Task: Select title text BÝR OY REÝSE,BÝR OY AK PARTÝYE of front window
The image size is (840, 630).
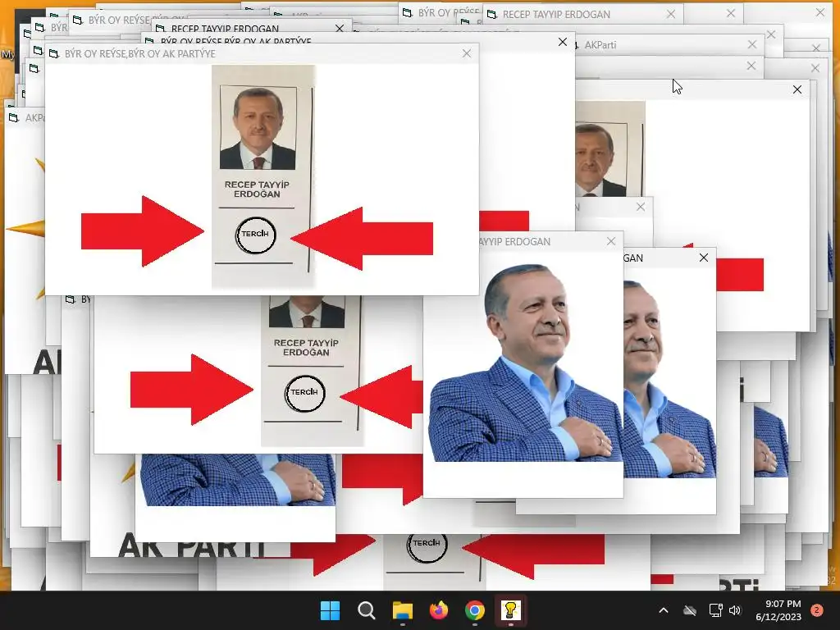Action: (x=139, y=53)
